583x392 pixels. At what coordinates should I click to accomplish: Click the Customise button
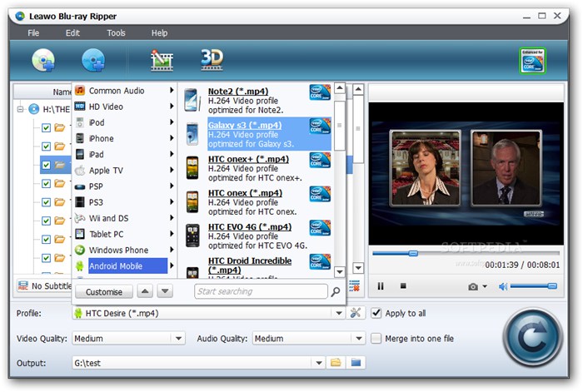pos(104,291)
